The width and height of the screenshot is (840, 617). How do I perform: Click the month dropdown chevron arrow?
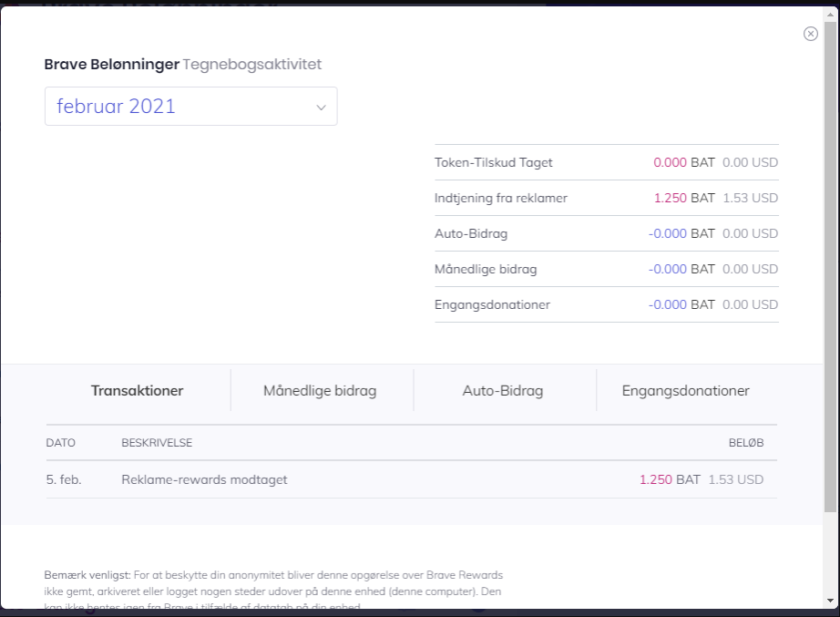[321, 108]
